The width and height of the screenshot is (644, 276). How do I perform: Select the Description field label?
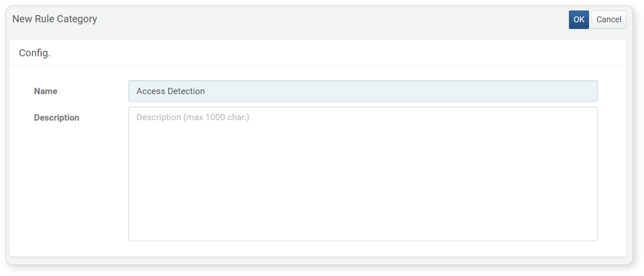56,118
